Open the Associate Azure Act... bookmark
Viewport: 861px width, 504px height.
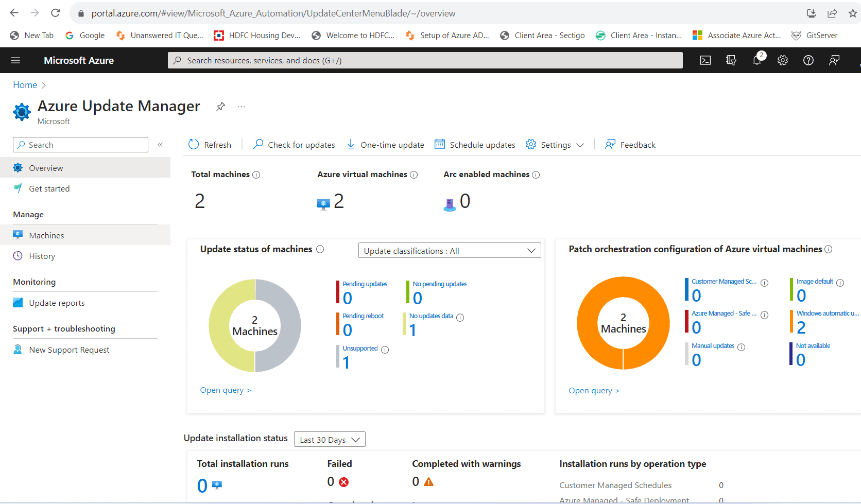(x=737, y=35)
